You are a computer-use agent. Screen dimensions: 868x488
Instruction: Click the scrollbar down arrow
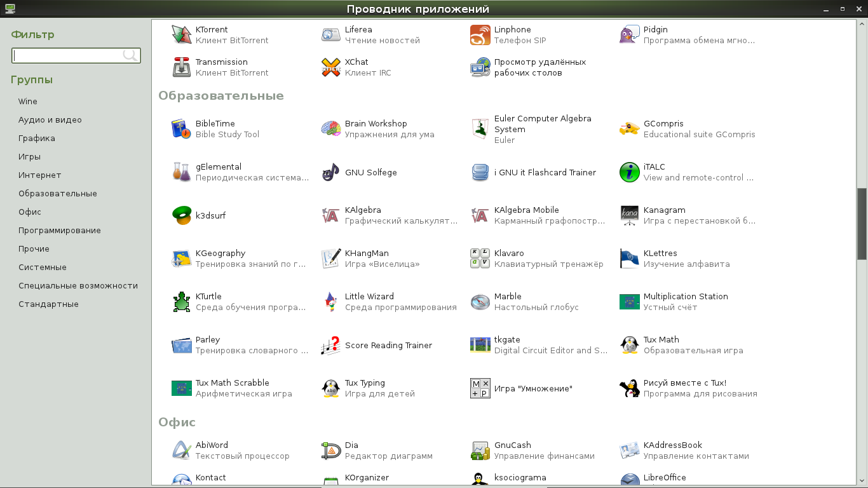coord(862,482)
